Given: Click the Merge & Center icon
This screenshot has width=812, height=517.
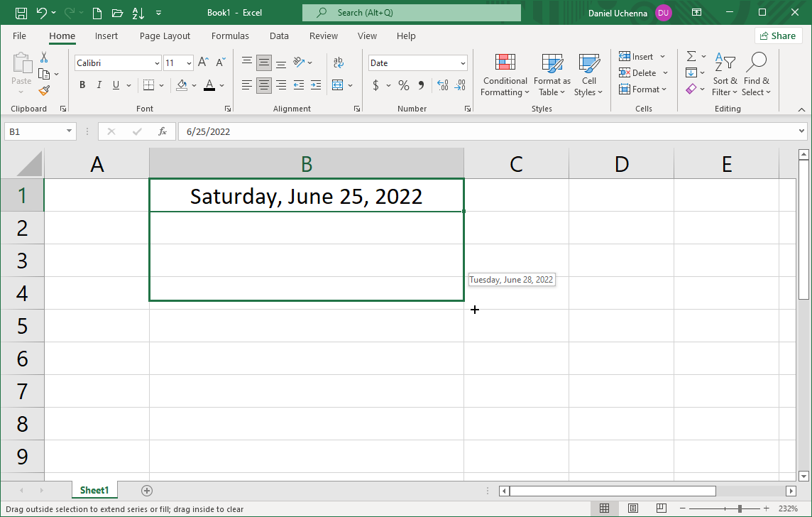Looking at the screenshot, I should point(338,85).
